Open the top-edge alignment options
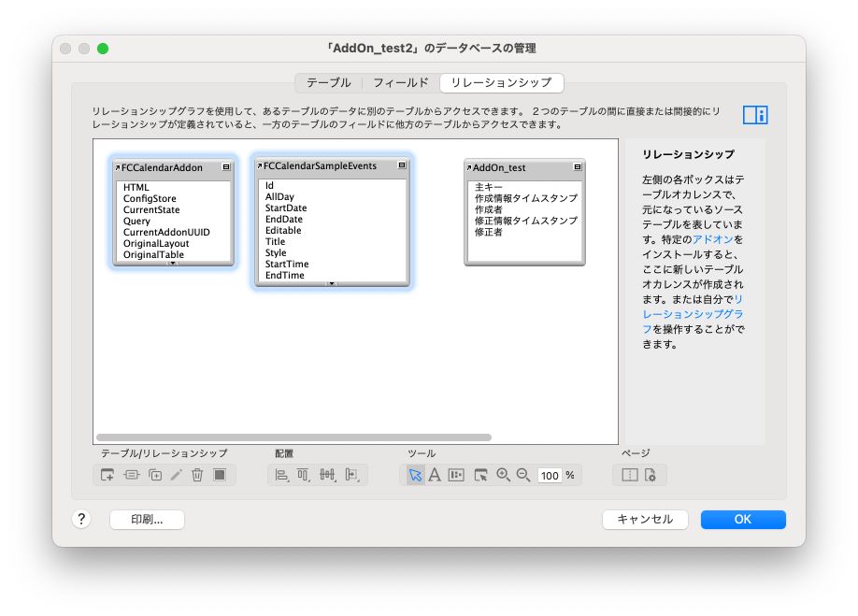 pyautogui.click(x=303, y=475)
